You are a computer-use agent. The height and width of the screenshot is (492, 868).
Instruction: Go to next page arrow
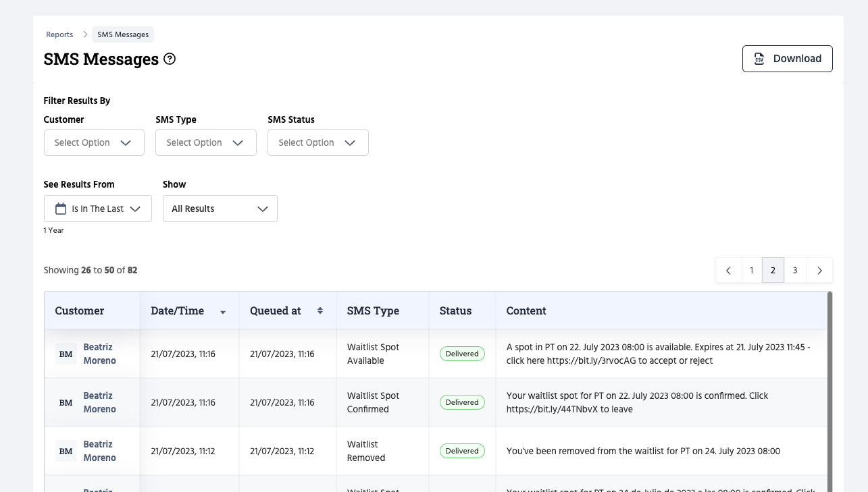coord(819,270)
